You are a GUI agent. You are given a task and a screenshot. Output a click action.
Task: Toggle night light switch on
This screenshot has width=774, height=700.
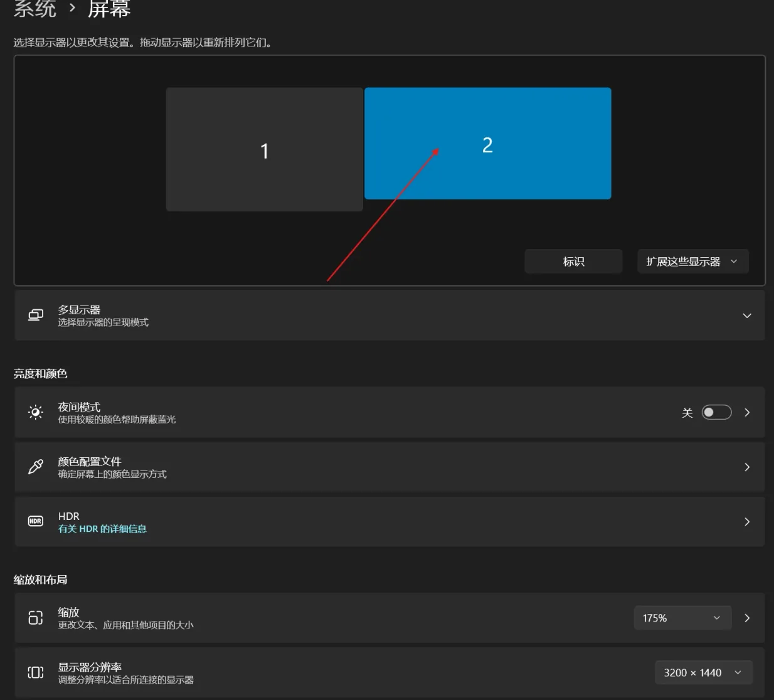pos(716,412)
